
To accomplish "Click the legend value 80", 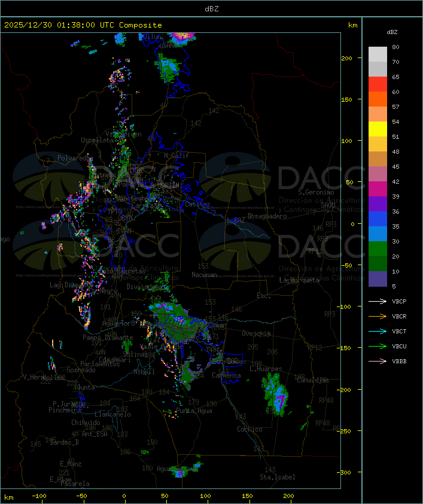I will pyautogui.click(x=395, y=47).
